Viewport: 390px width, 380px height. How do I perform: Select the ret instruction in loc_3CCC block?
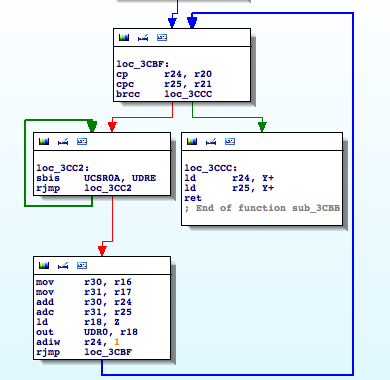pos(193,198)
